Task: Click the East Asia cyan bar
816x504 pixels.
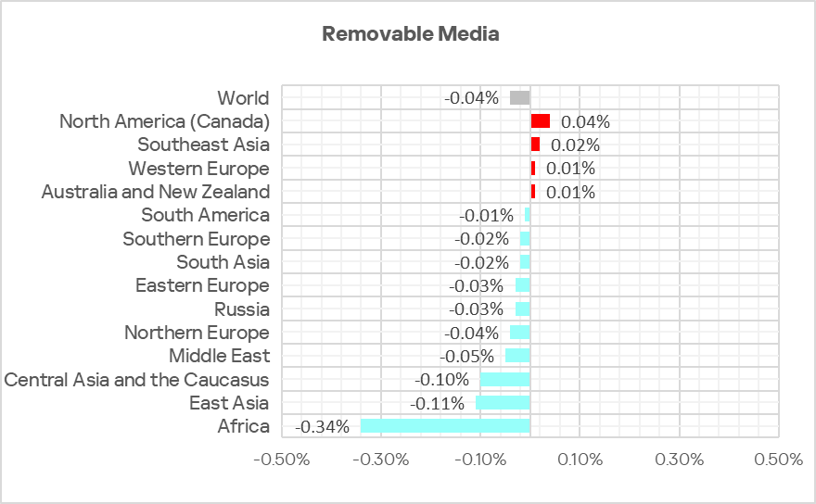Action: pos(503,403)
